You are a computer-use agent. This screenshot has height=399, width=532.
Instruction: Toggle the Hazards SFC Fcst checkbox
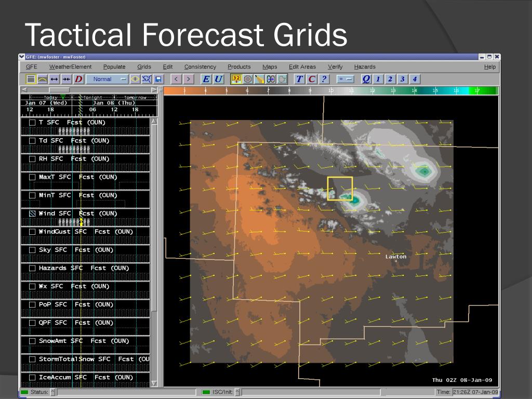[x=32, y=268]
